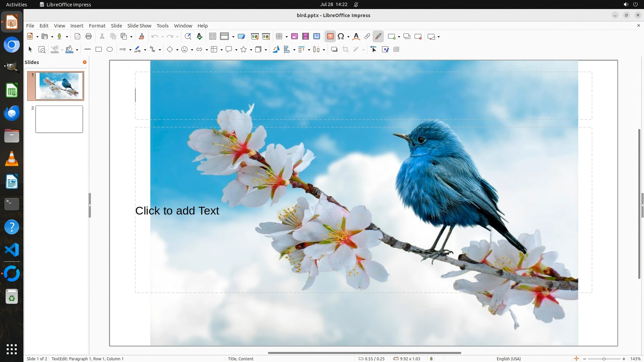This screenshot has height=362, width=644.
Task: Select slide 2 thumbnail in Slides panel
Action: 59,119
